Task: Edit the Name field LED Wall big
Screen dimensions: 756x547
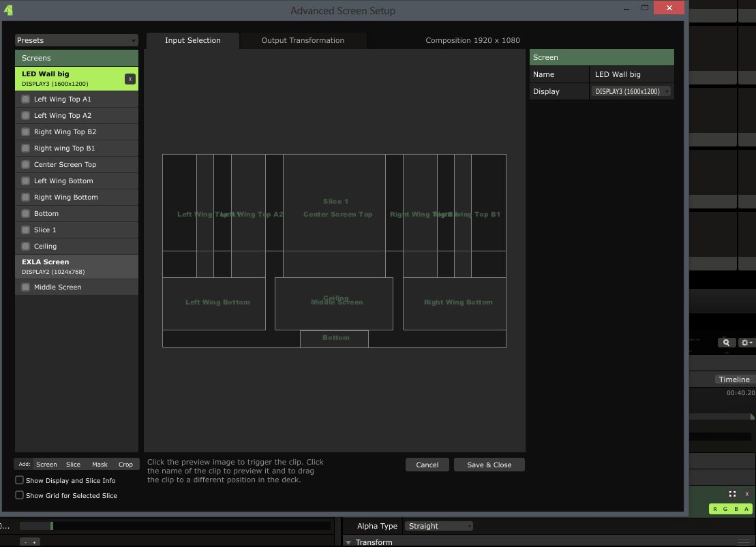Action: pos(631,74)
